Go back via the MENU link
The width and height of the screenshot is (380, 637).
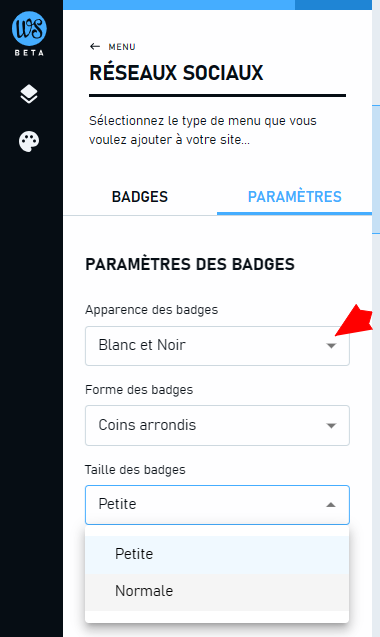(x=122, y=47)
